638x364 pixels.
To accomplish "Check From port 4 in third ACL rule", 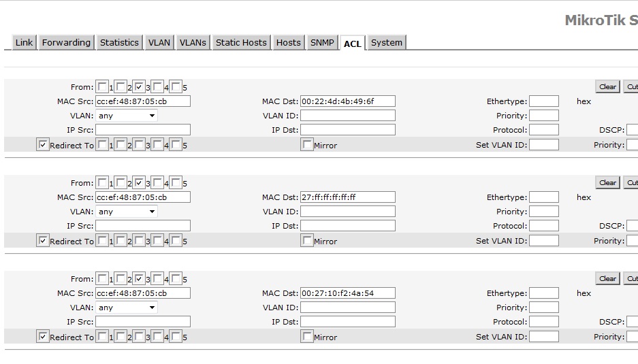I will (157, 278).
